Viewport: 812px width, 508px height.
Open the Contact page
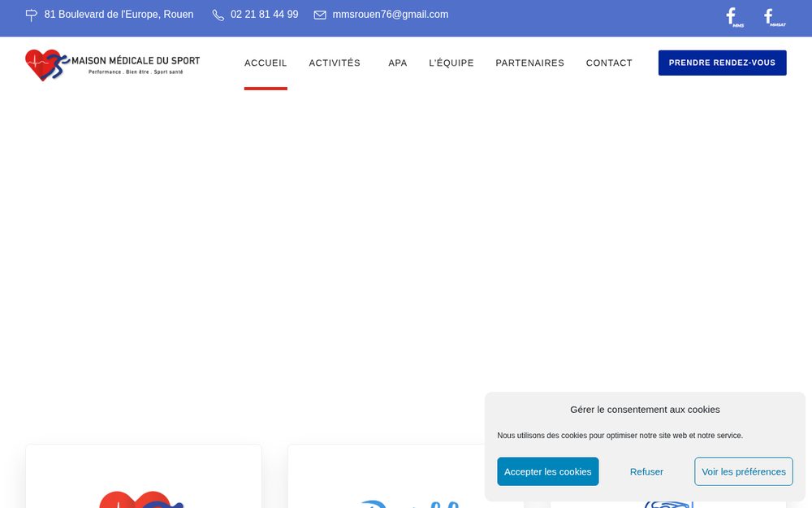click(x=609, y=63)
